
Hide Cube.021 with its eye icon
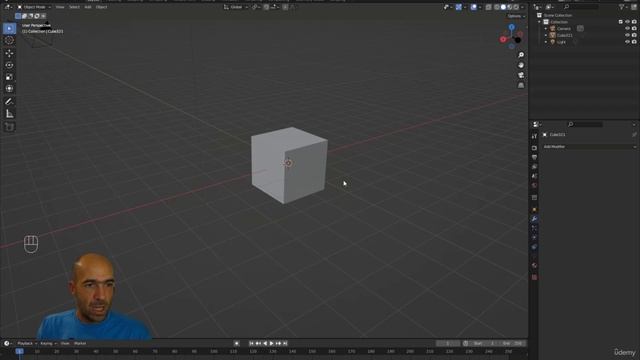tap(627, 35)
